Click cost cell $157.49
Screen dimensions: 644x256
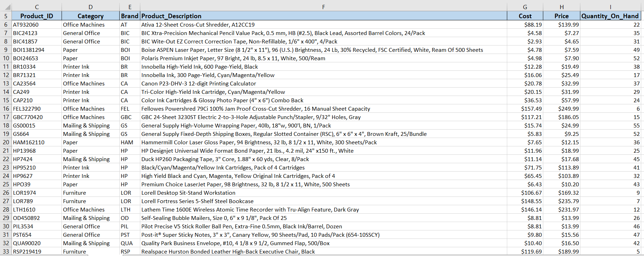click(x=525, y=109)
